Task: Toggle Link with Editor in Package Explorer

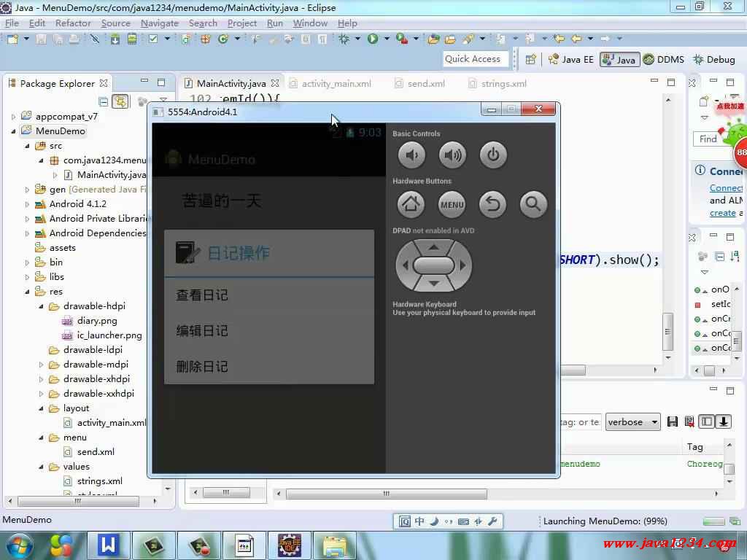Action: pyautogui.click(x=120, y=101)
